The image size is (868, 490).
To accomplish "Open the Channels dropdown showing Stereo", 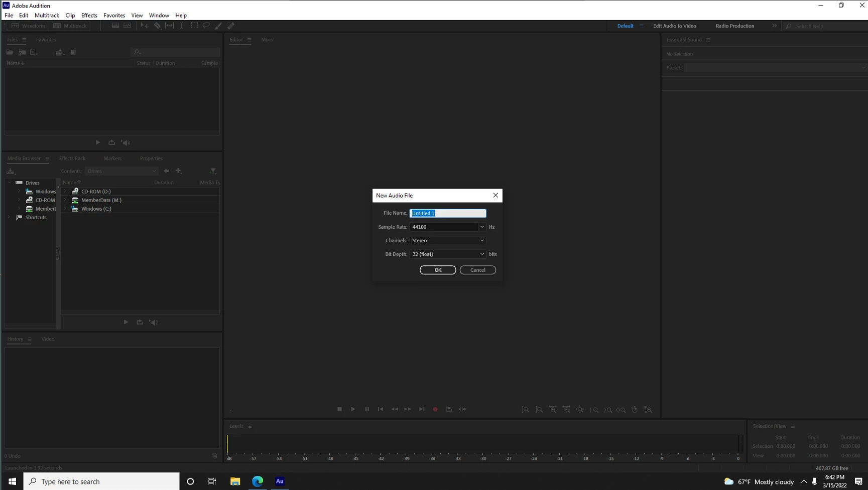I will 448,241.
